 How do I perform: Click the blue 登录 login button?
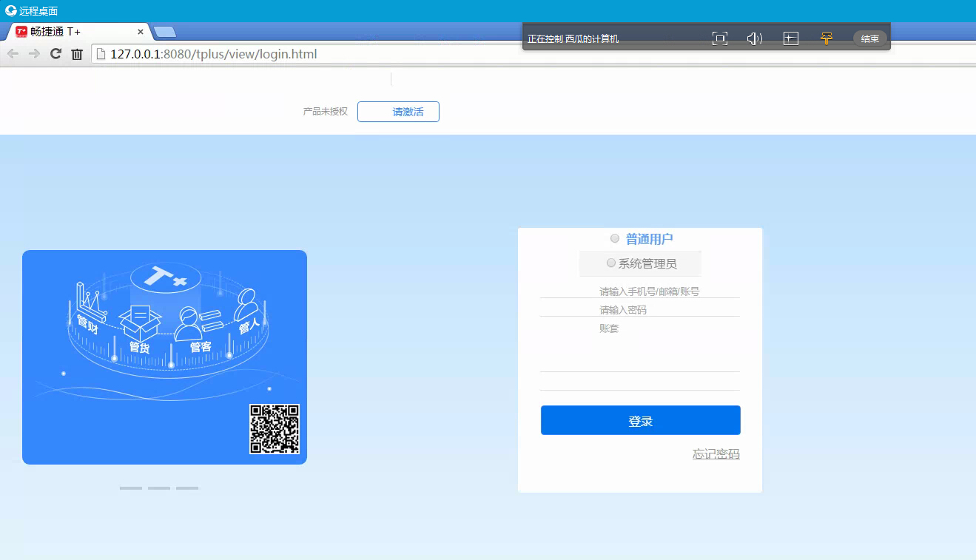[641, 420]
